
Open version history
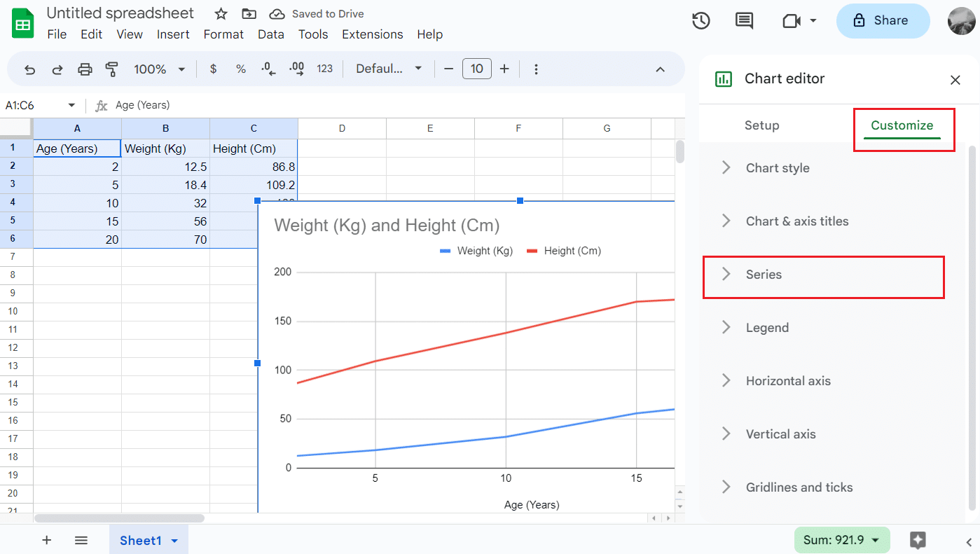[701, 21]
